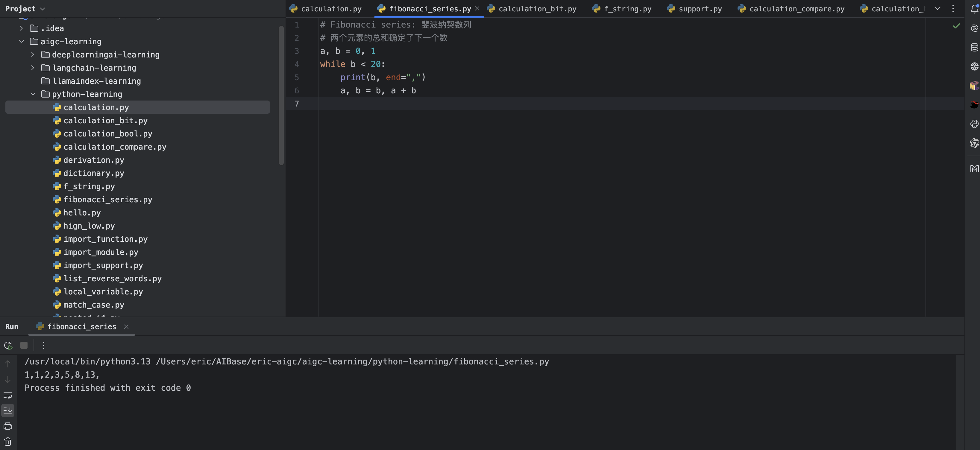980x450 pixels.
Task: Collapse the python-learning folder
Action: point(33,94)
